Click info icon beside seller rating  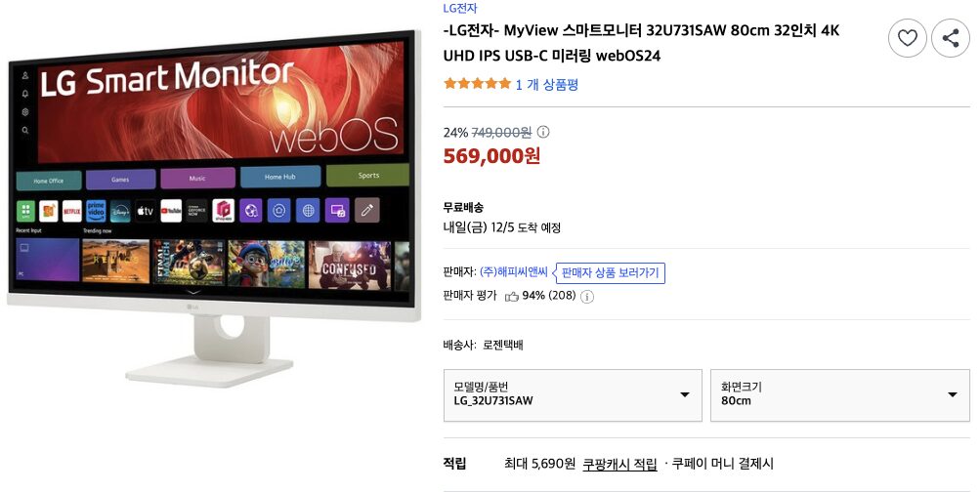(x=587, y=297)
